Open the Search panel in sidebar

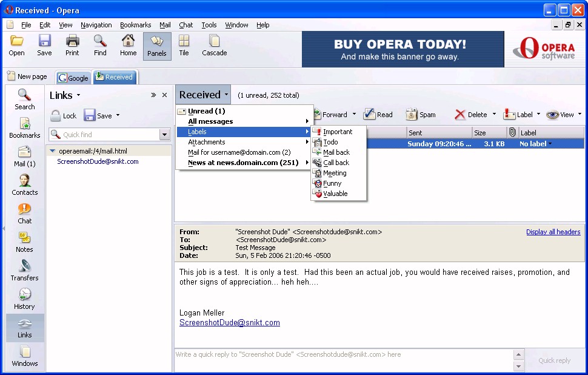point(24,100)
